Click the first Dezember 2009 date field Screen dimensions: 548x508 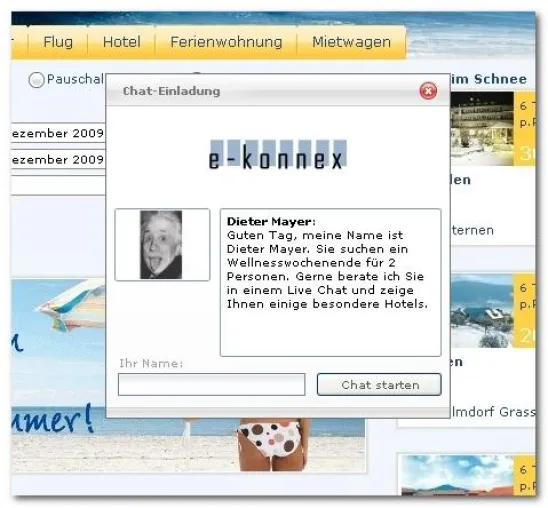pos(58,133)
